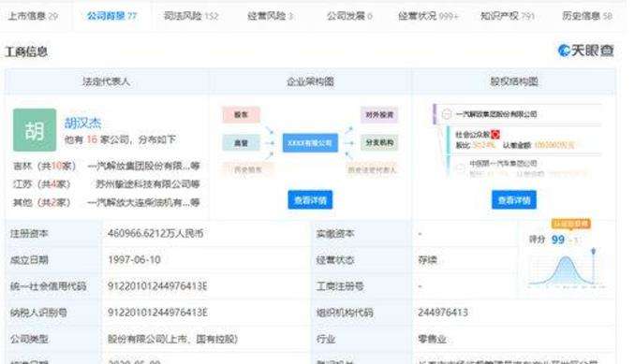Click the 法定代表人 column header
Viewport: 635px width, 364px height.
pyautogui.click(x=107, y=81)
